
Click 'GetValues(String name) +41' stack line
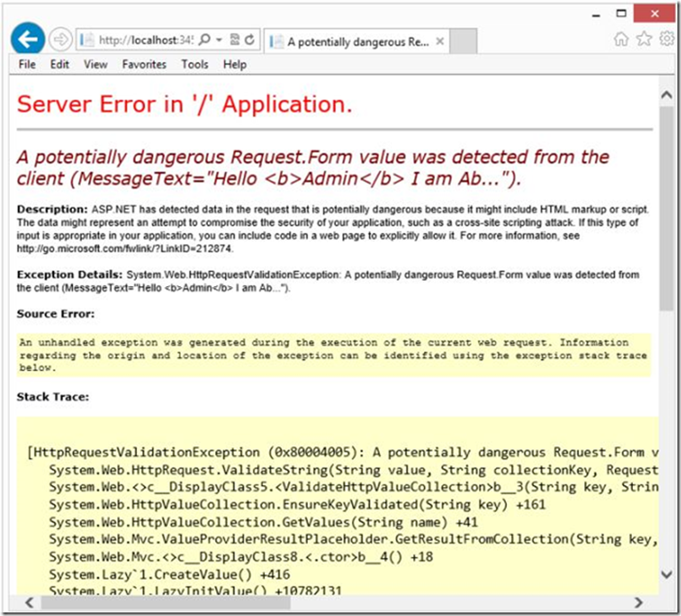(263, 522)
